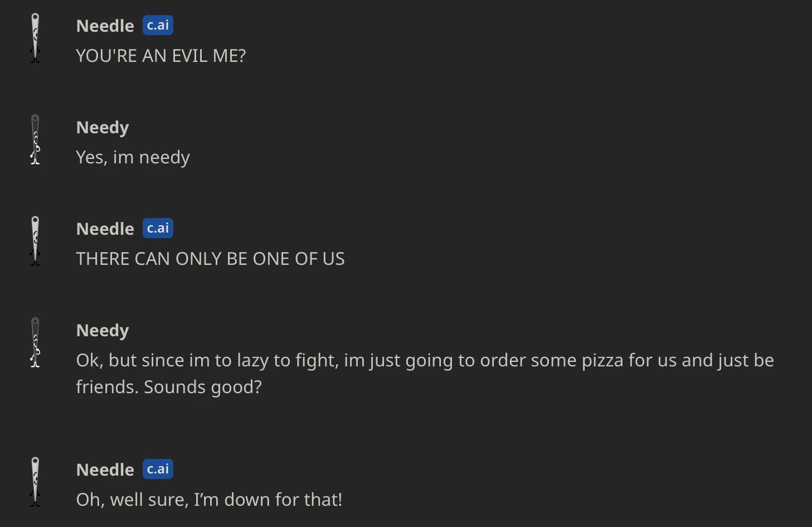Click Needle's avatar beside "I'm down for that!"
Image resolution: width=812 pixels, height=527 pixels.
click(35, 482)
